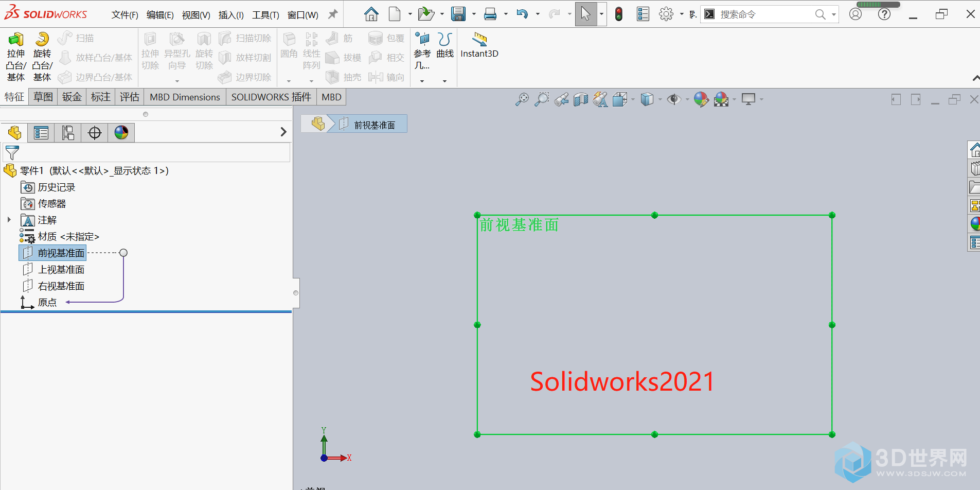Switch to MBD Dimensions tab
The height and width of the screenshot is (490, 980).
185,97
